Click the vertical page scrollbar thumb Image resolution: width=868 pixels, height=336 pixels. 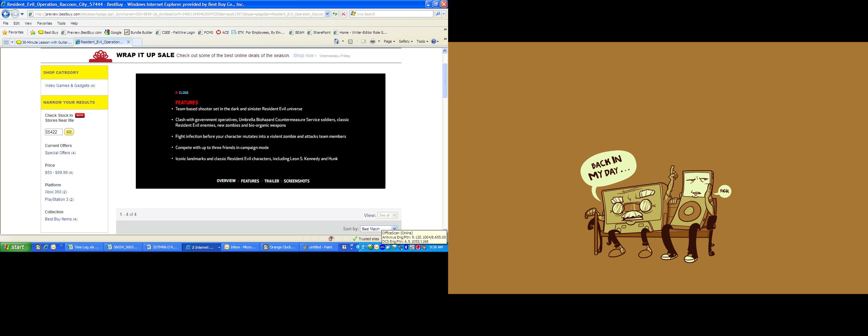tap(444, 80)
